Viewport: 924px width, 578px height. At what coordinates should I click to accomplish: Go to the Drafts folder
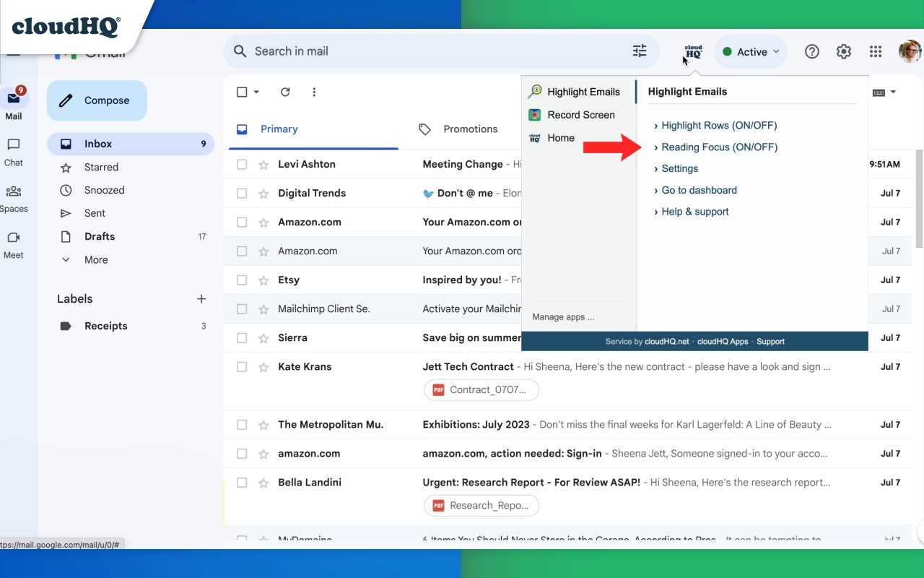coord(131,236)
